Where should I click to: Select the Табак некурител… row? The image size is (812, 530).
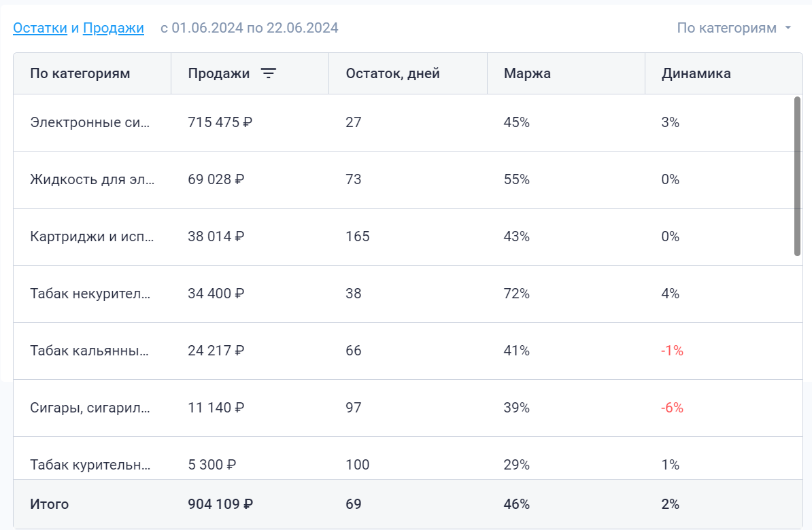(92, 294)
